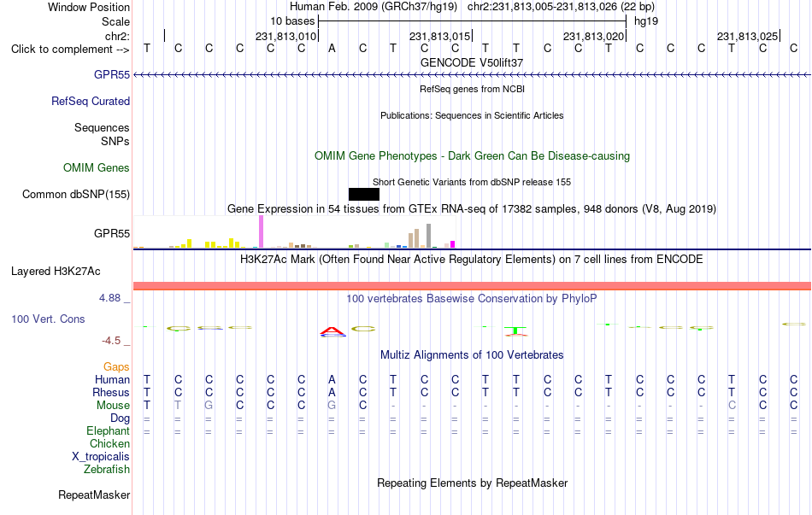Viewport: 812px width, 515px height.
Task: Click the 'A' base in the Rhesus row
Action: (332, 392)
